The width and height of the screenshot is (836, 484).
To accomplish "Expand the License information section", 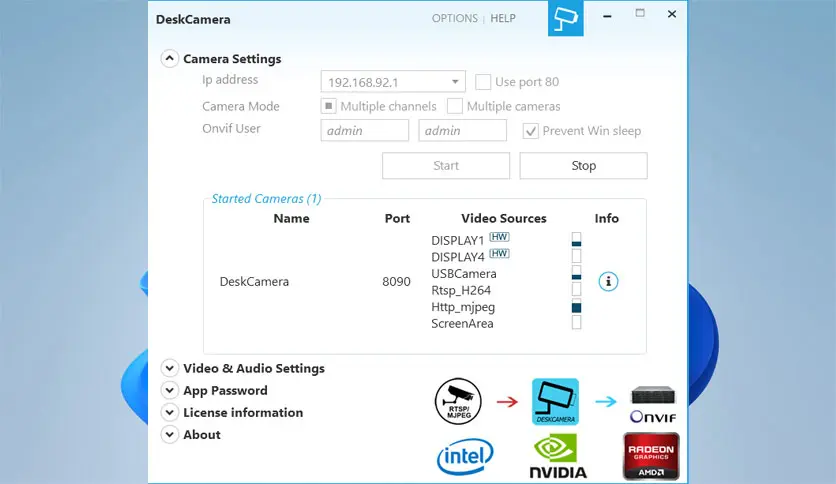I will [170, 412].
